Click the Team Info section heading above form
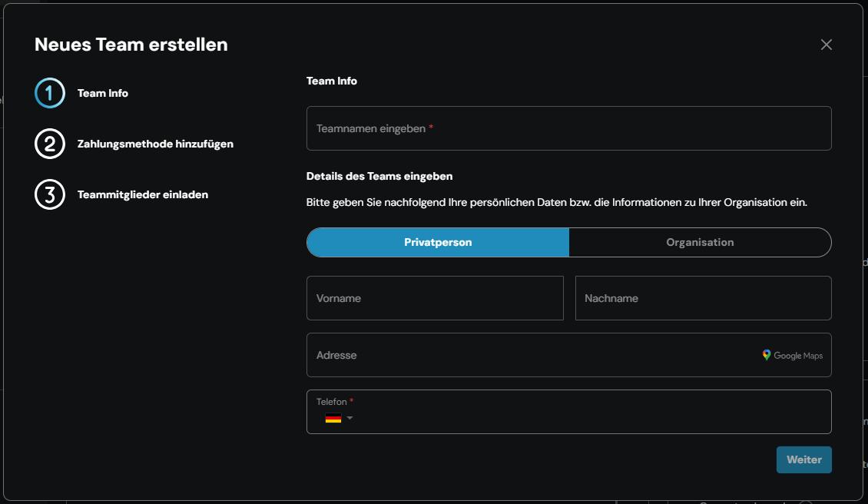This screenshot has width=868, height=504. click(x=332, y=81)
